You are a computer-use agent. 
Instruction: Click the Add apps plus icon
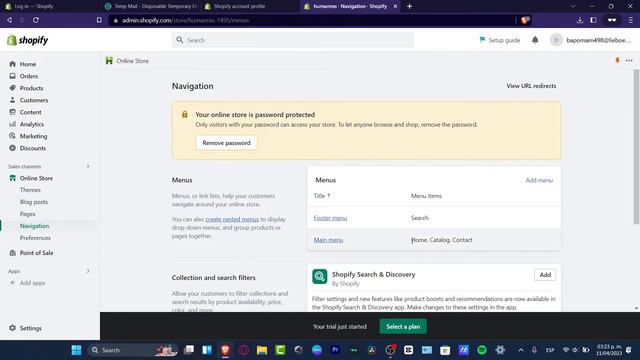click(x=12, y=283)
